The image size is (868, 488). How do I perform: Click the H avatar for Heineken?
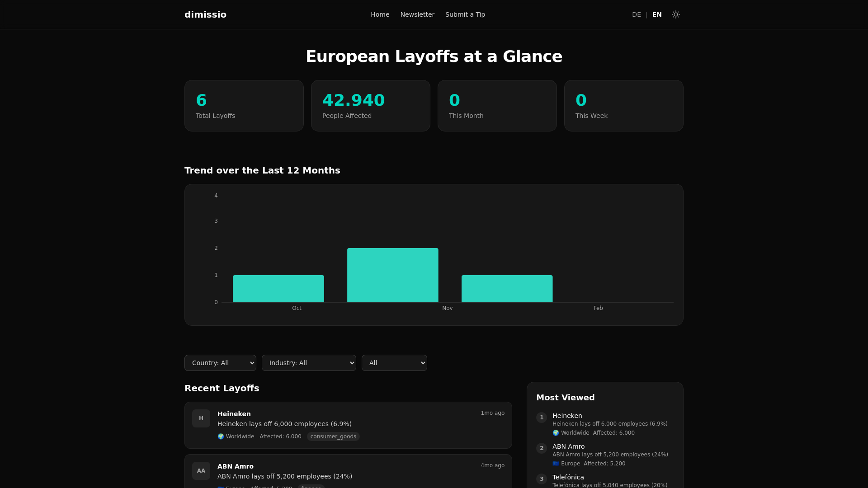coord(201,418)
